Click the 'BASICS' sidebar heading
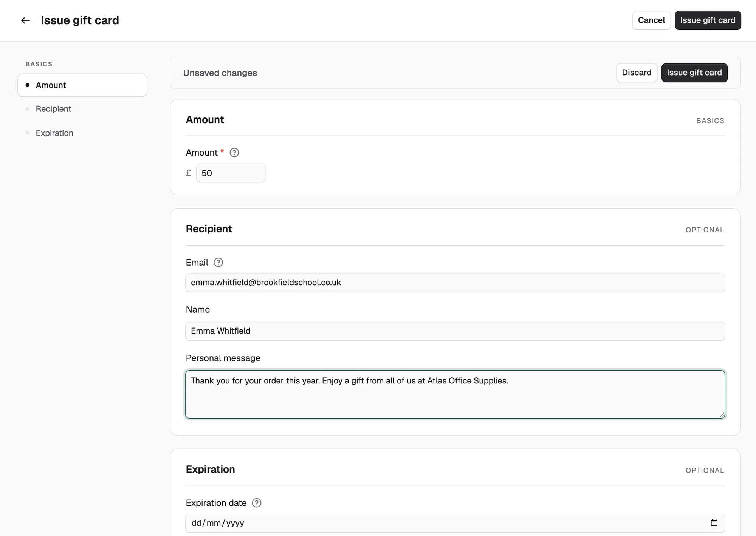Image resolution: width=756 pixels, height=536 pixels. tap(39, 64)
